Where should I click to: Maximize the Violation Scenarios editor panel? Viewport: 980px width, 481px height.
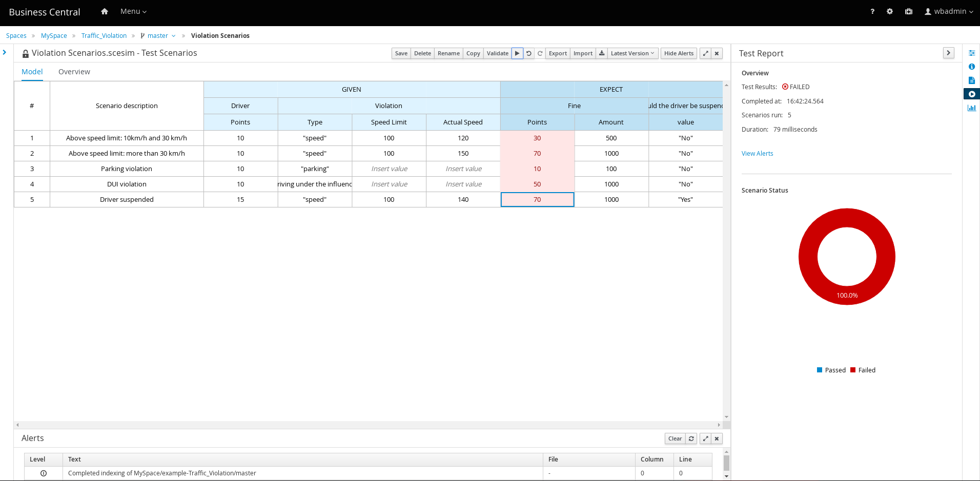(706, 53)
